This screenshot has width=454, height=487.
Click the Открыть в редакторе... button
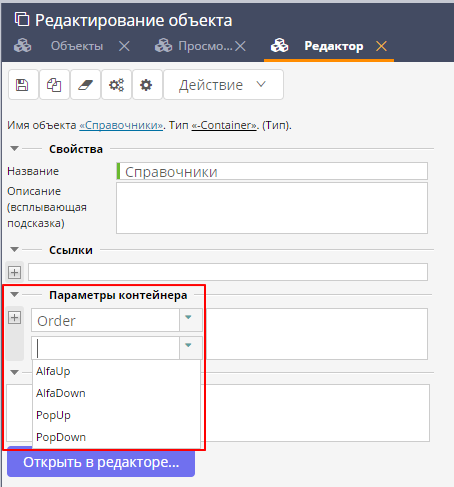pos(101,462)
